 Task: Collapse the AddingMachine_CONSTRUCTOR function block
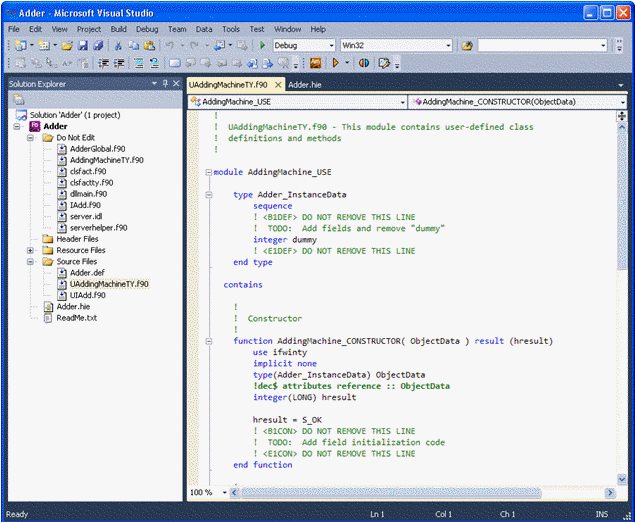[209, 341]
